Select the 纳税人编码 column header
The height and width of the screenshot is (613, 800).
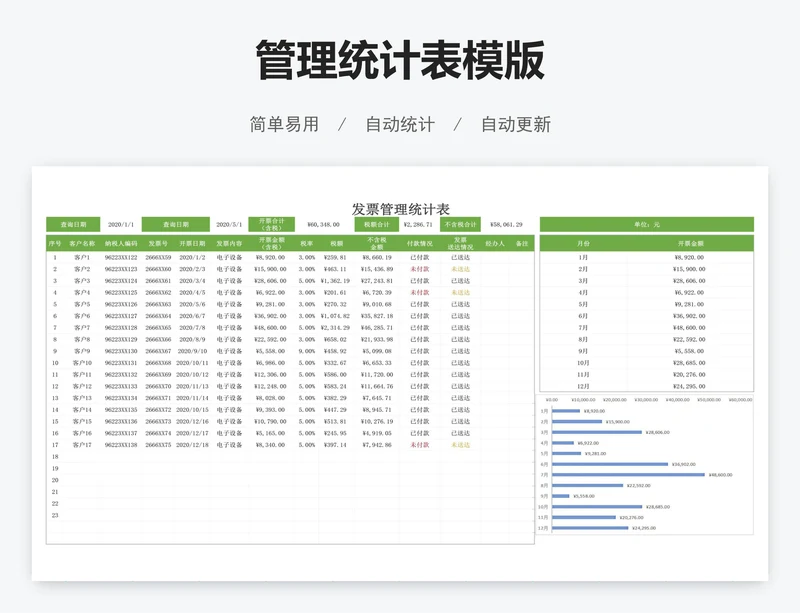pos(121,243)
